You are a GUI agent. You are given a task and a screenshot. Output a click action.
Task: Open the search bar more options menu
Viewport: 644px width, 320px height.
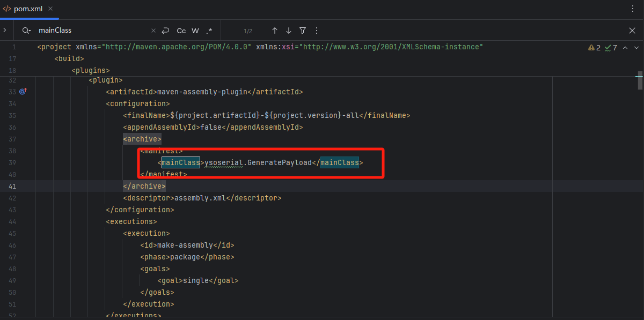tap(317, 31)
